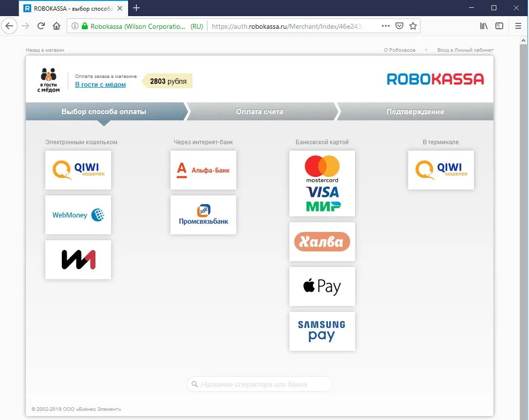Click the copyright Бизнес Элемент text
Screen dimensions: 529x420
pos(76,409)
